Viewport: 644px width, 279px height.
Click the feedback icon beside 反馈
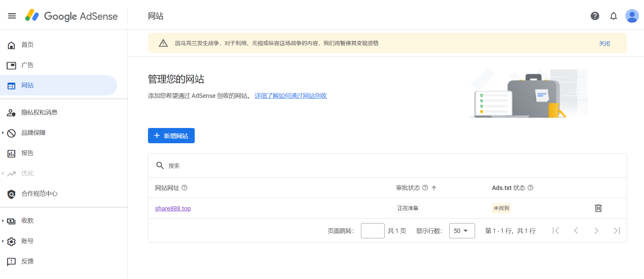point(12,262)
